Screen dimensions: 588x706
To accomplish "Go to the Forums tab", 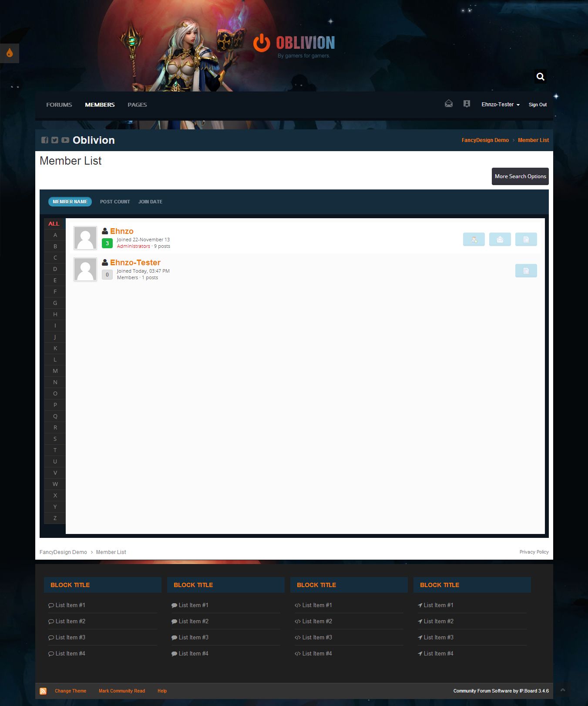I will click(x=59, y=105).
